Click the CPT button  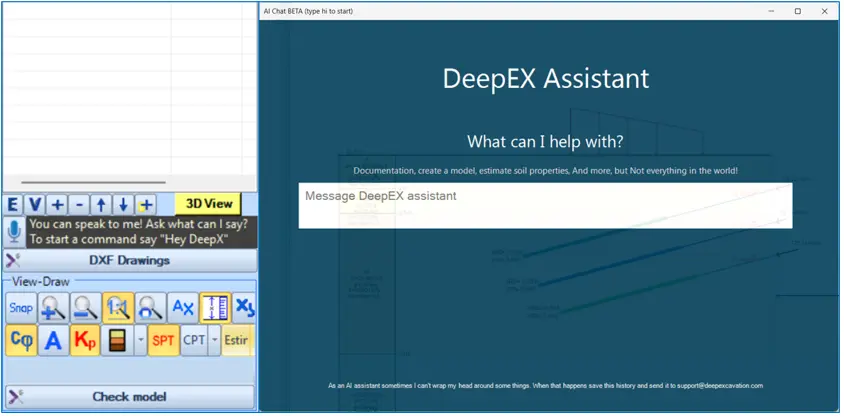[x=194, y=341]
